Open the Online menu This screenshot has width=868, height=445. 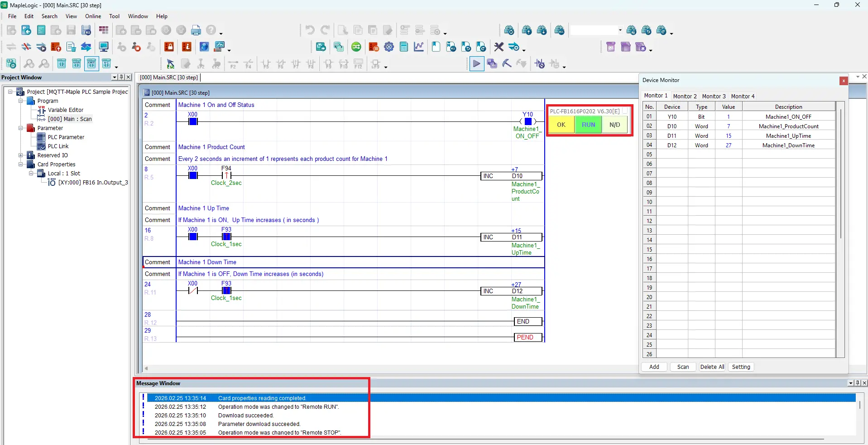(93, 16)
